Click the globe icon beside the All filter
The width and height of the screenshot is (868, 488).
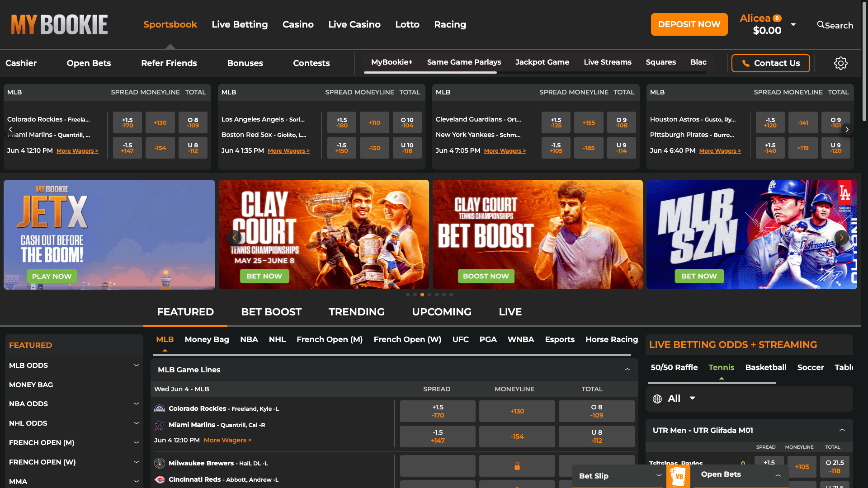point(658,398)
